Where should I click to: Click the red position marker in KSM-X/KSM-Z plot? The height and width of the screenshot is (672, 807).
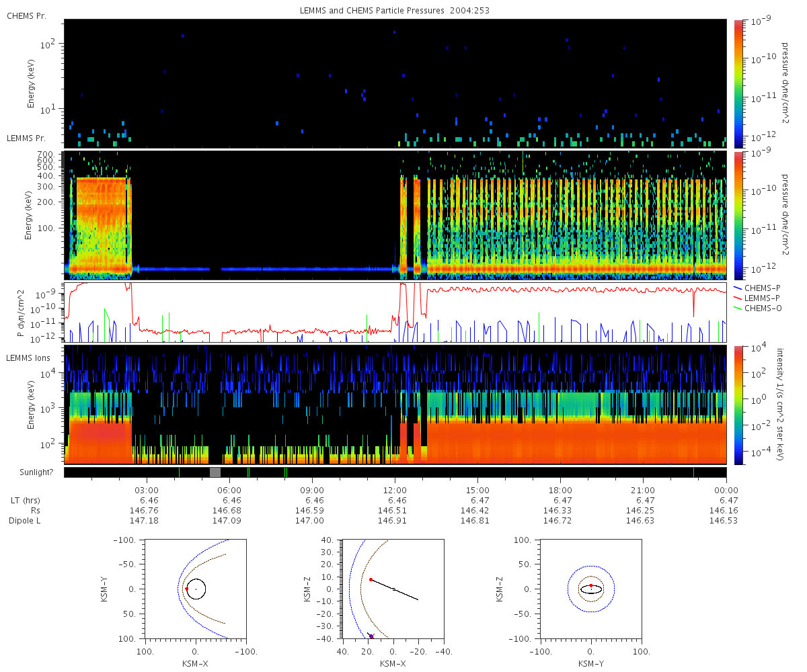pos(371,579)
